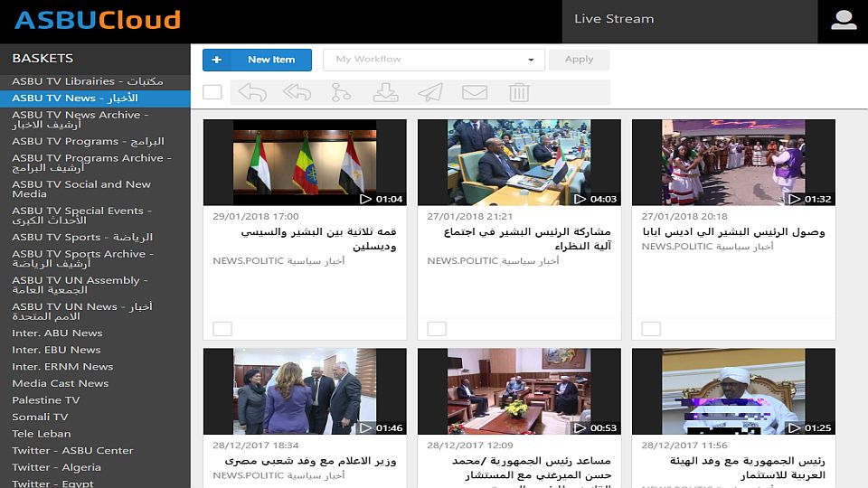Screen dimensions: 868x488
Task: Open the 28/12/2017 18:34 video thumbnail
Action: (305, 391)
